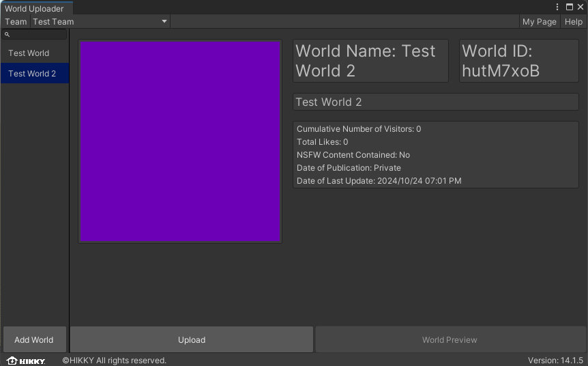
Task: Click the Version 14.1.5 label
Action: [555, 361]
